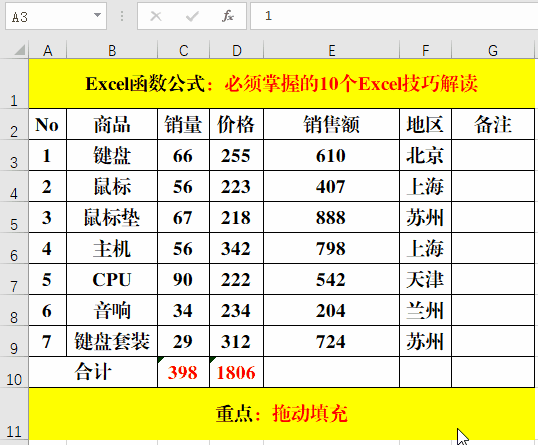The height and width of the screenshot is (445, 538).
Task: Select row 5 header
Action: [14, 217]
